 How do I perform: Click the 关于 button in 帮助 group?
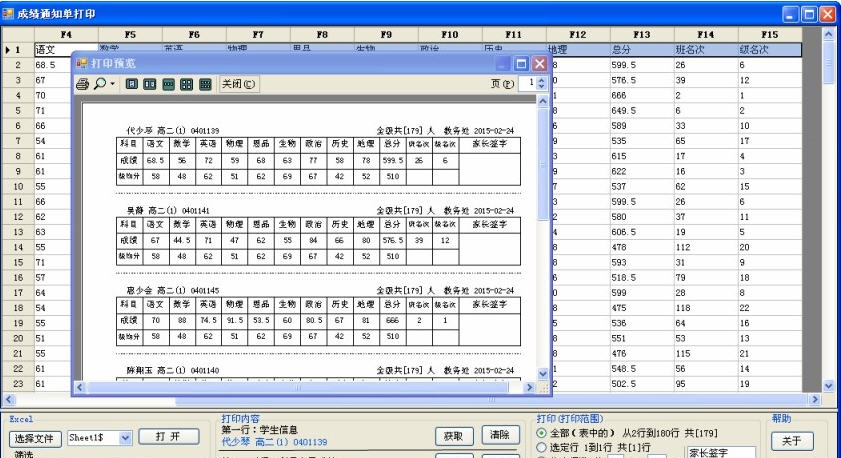pos(792,441)
